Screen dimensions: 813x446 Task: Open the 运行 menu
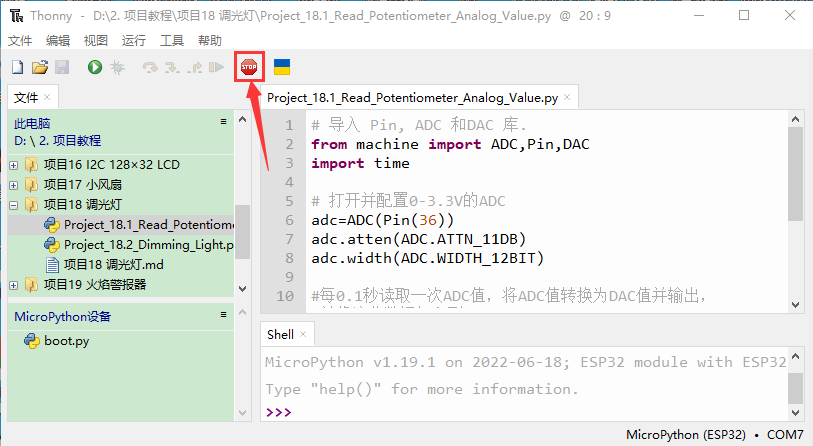(133, 40)
